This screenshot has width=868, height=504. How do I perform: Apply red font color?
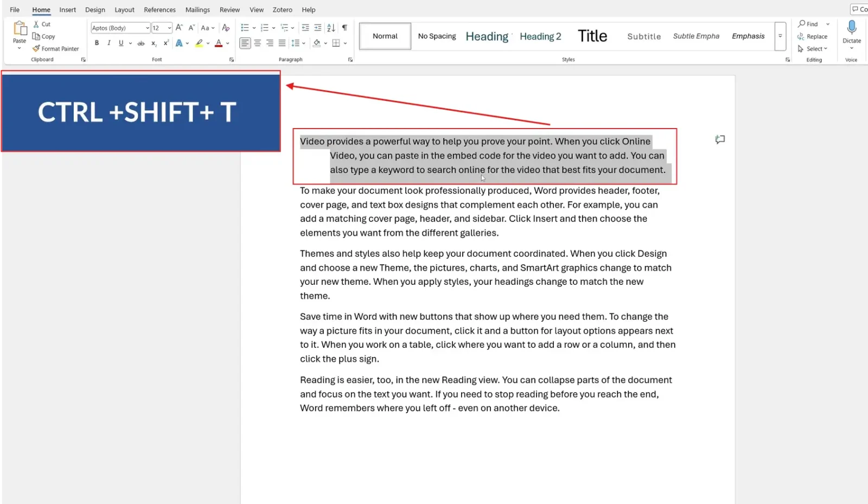coord(219,43)
